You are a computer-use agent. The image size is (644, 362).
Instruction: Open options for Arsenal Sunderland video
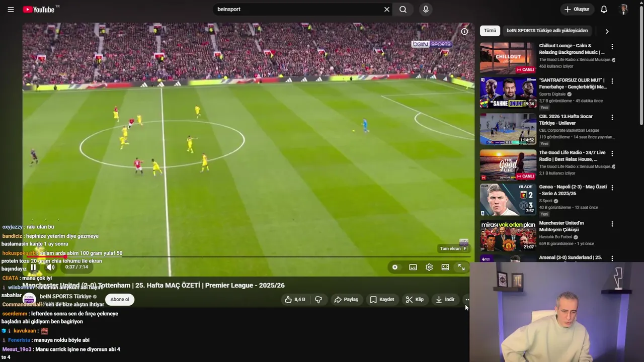612,258
